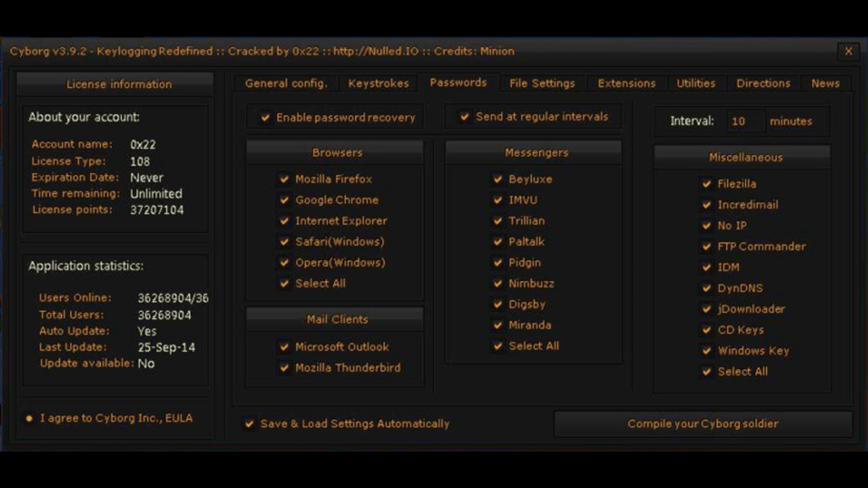Toggle the Filezilla checkbox
The height and width of the screenshot is (488, 868).
coord(707,184)
